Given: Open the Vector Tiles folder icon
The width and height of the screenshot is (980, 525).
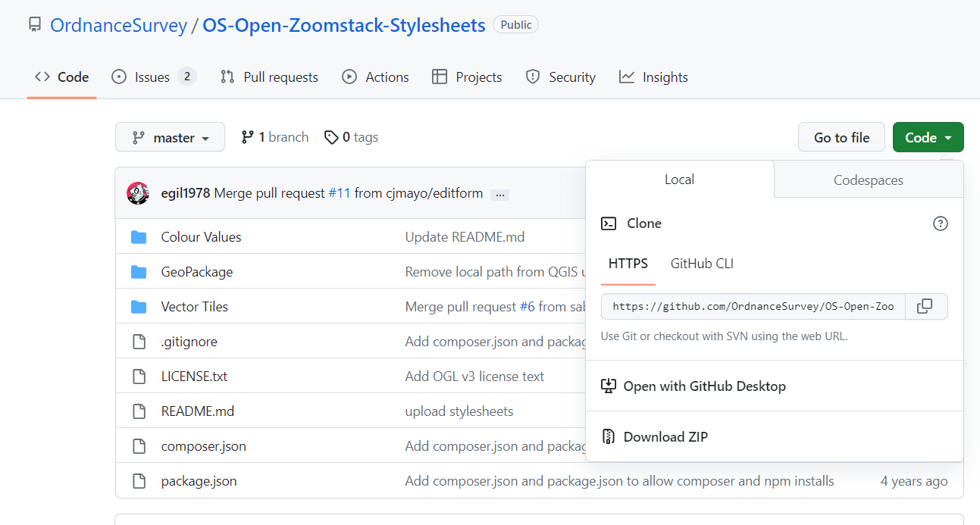Looking at the screenshot, I should [x=139, y=306].
